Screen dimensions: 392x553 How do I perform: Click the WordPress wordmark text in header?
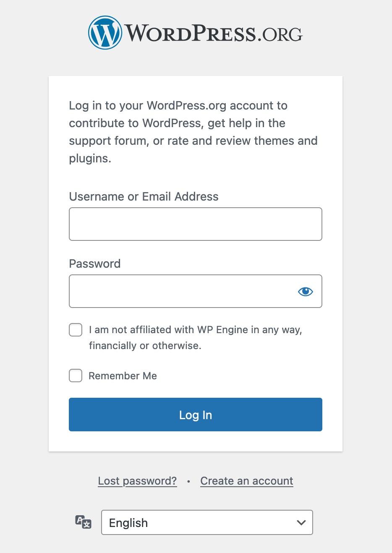click(x=190, y=34)
